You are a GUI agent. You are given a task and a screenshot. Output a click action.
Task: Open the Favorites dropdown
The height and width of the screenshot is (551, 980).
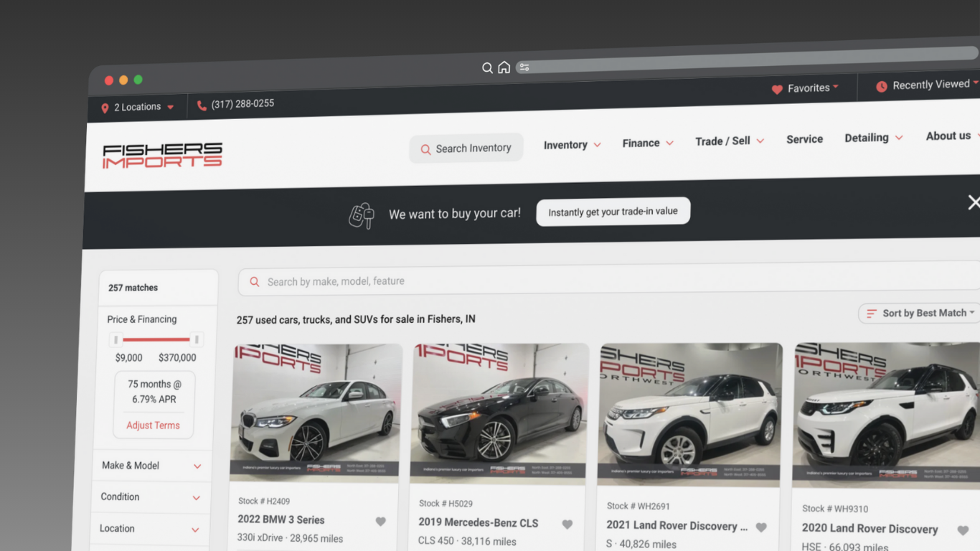pos(805,88)
